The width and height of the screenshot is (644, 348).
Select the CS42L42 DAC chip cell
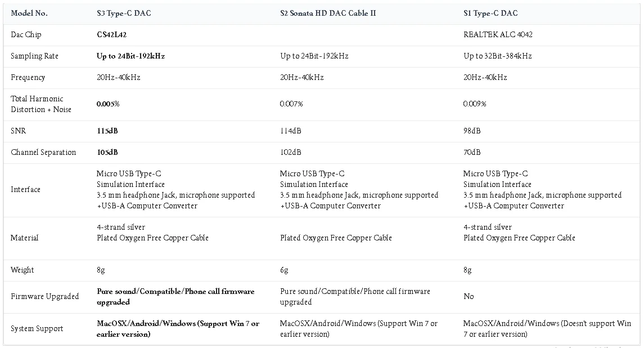(x=112, y=34)
